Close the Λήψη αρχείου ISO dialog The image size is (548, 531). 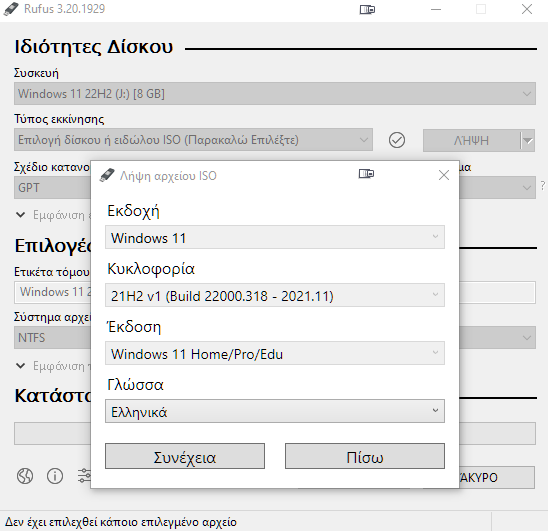click(444, 175)
